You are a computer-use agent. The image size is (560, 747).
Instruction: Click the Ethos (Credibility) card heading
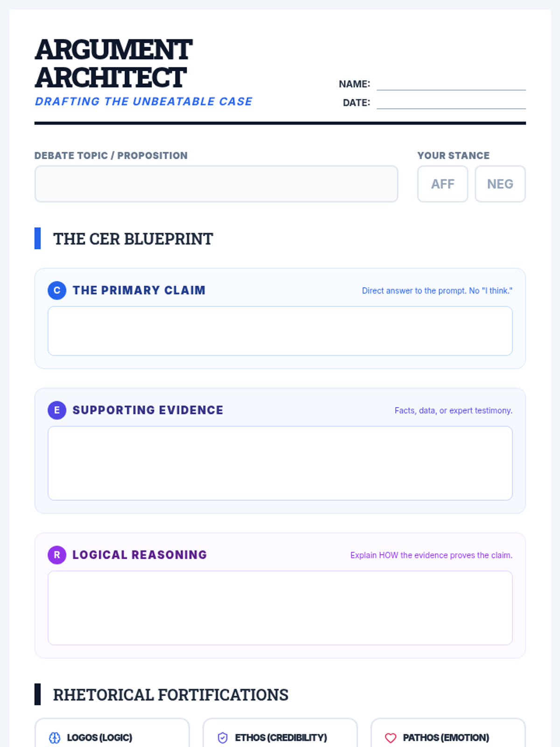[x=281, y=738]
